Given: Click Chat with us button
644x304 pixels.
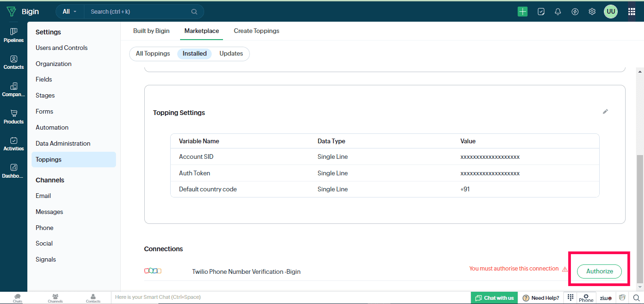Looking at the screenshot, I should [494, 298].
